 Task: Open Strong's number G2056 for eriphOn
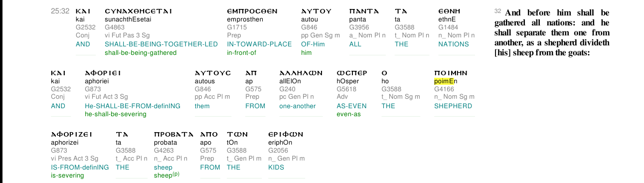point(278,151)
